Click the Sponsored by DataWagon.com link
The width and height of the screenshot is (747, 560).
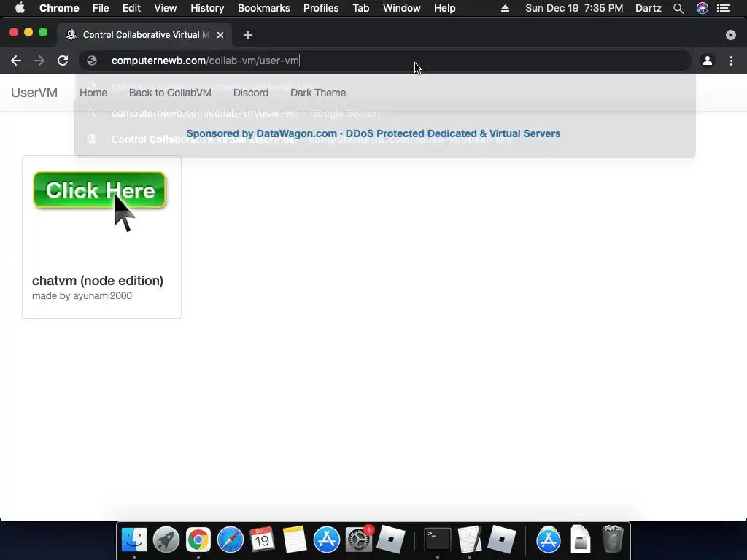pos(373,134)
